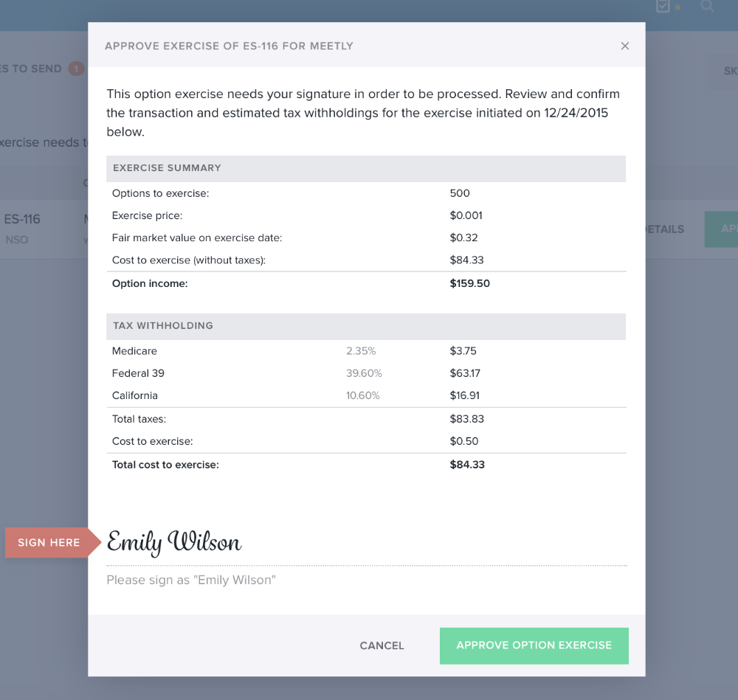Screen dimensions: 738x700
Task: Click the Emily Wilson signature field
Action: [x=366, y=544]
